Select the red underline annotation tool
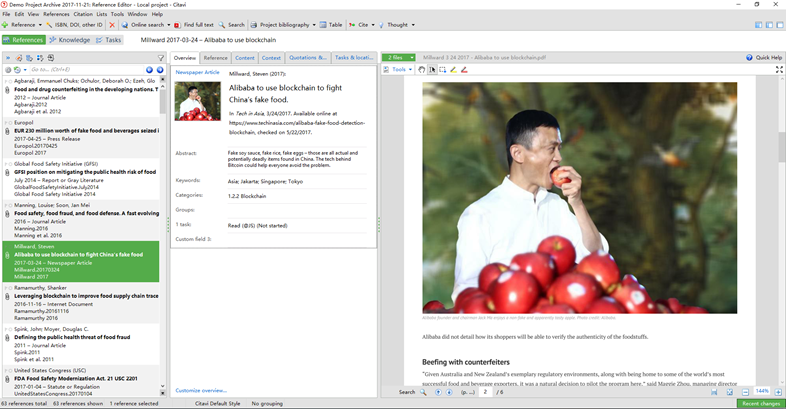Image resolution: width=786 pixels, height=409 pixels. click(x=464, y=70)
